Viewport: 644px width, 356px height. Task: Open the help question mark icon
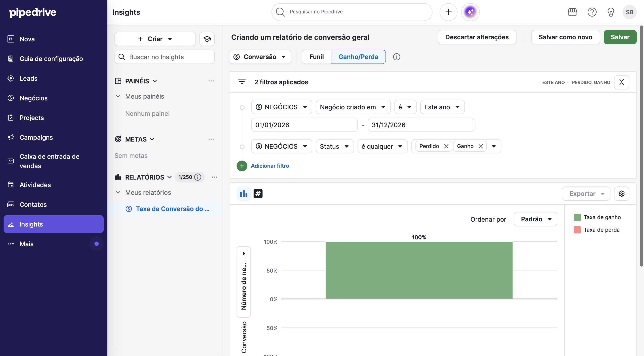(592, 12)
